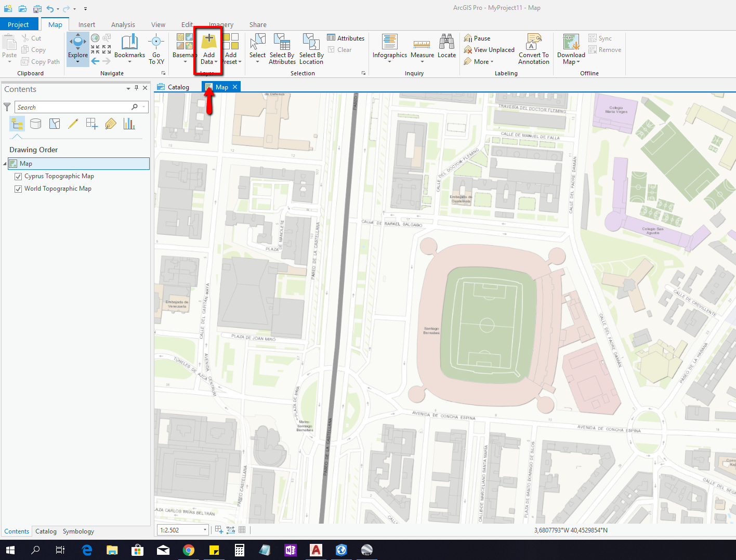Switch to List By Data Source cylinder icon
The width and height of the screenshot is (736, 560).
pos(36,124)
